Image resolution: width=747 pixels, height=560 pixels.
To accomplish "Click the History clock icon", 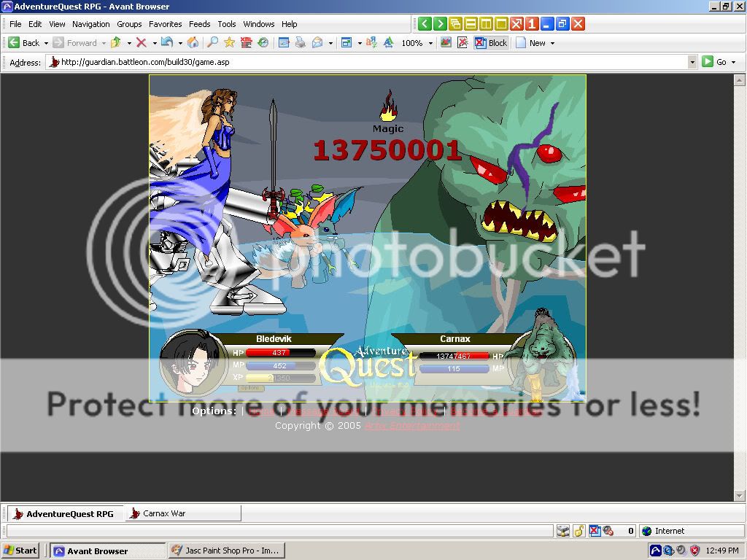I will click(x=263, y=43).
